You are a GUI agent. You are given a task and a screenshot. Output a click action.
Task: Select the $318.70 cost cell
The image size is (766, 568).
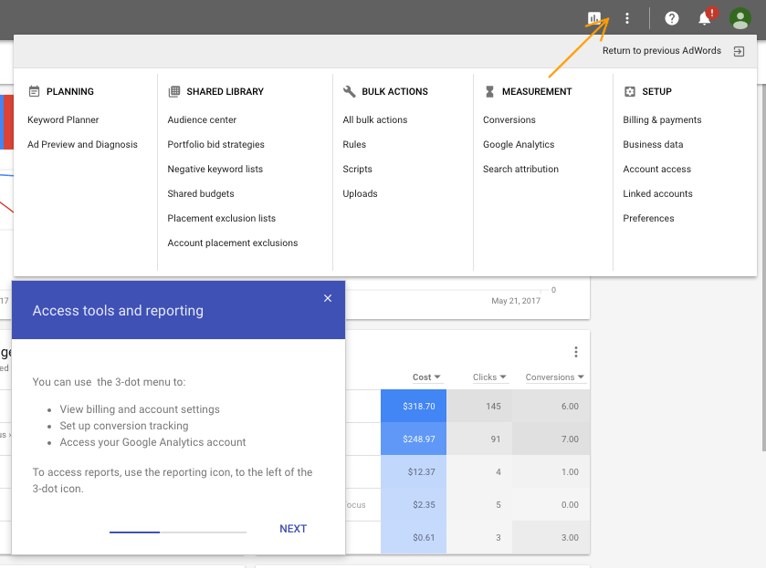(413, 406)
